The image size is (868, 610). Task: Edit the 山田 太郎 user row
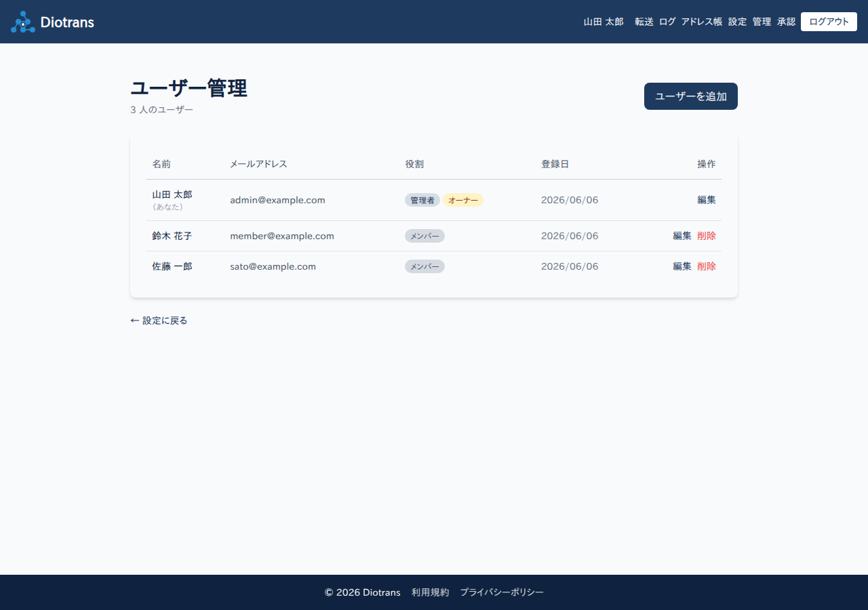pos(707,200)
